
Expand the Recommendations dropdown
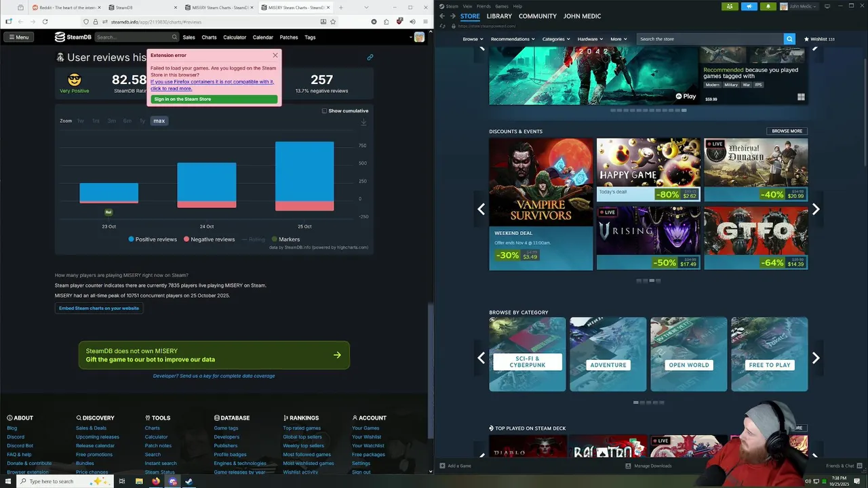coord(513,39)
